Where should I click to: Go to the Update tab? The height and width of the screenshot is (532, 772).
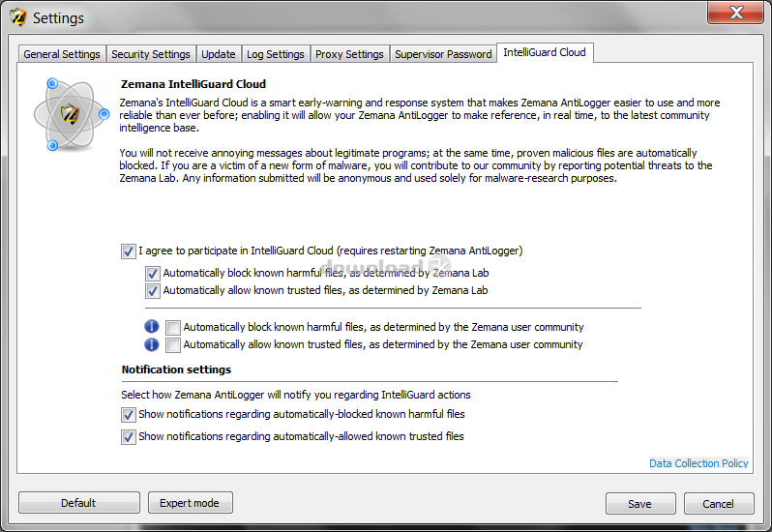tap(218, 54)
